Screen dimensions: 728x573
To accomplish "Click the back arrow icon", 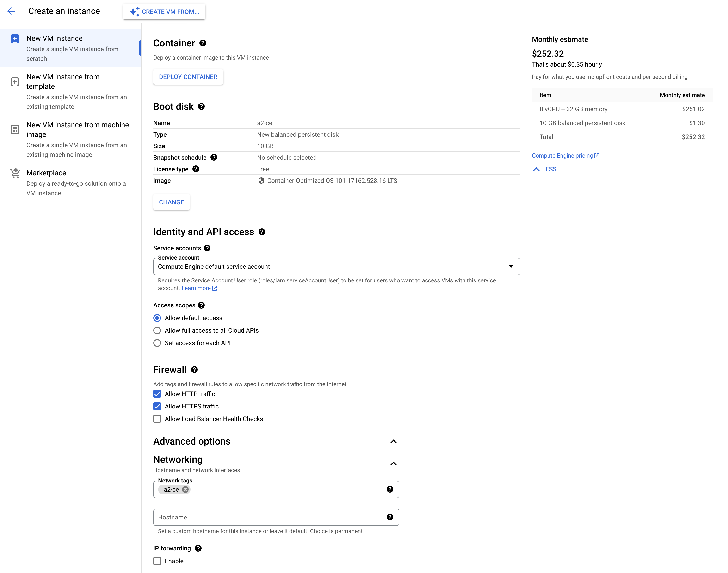I will tap(11, 11).
